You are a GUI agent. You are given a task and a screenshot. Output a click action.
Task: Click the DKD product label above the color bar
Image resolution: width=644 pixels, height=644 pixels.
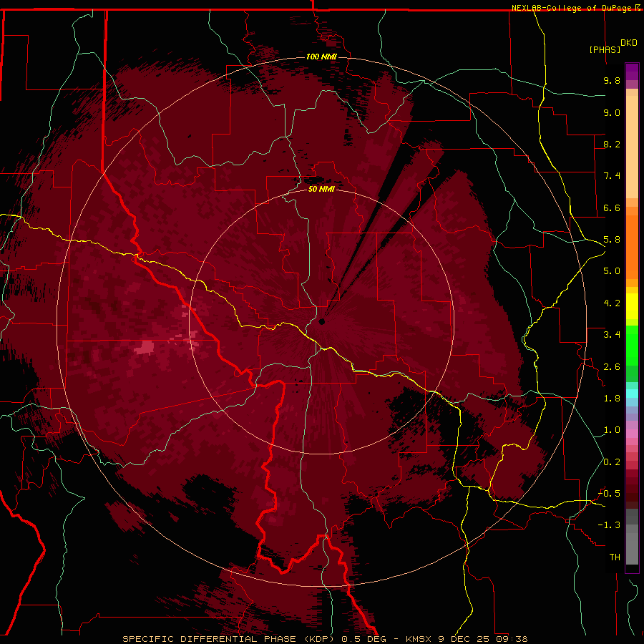(x=629, y=43)
